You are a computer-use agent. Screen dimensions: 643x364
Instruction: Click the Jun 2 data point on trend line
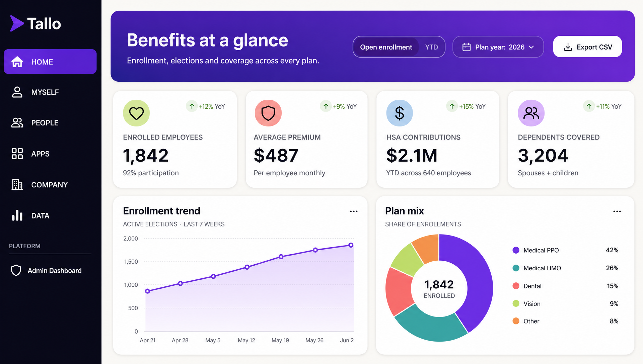coord(351,245)
